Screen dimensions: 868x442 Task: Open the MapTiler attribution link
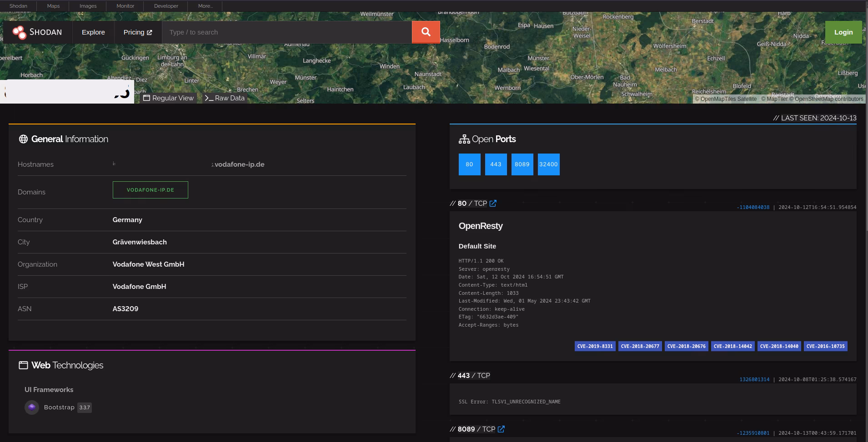click(774, 99)
